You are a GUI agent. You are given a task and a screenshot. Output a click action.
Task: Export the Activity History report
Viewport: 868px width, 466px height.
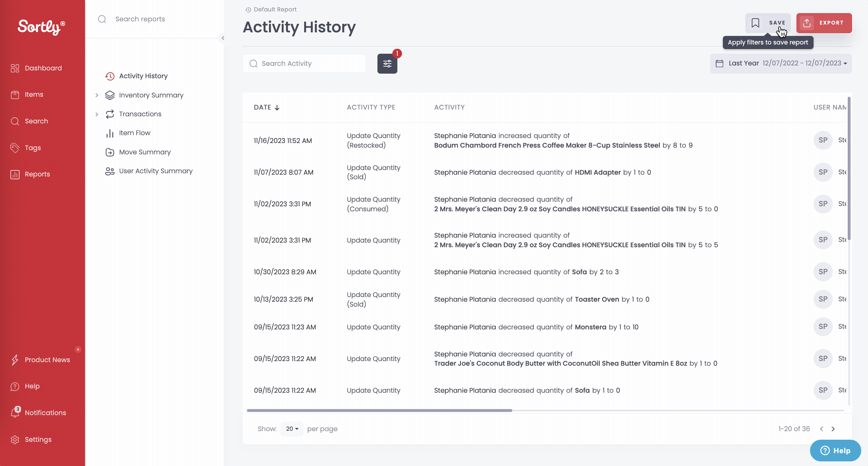click(824, 23)
